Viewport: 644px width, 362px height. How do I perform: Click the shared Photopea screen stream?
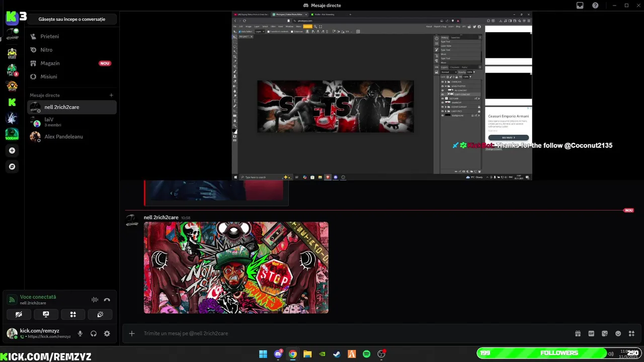(x=382, y=96)
